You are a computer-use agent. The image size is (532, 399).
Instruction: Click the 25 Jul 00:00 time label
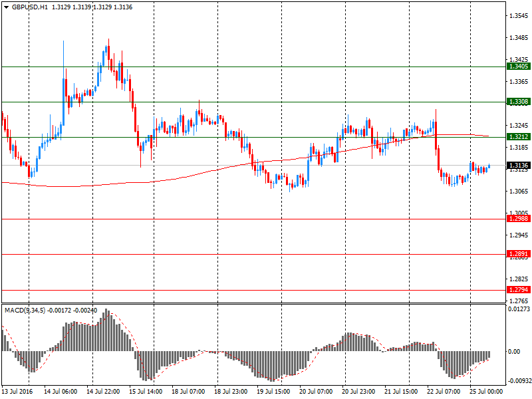486,391
